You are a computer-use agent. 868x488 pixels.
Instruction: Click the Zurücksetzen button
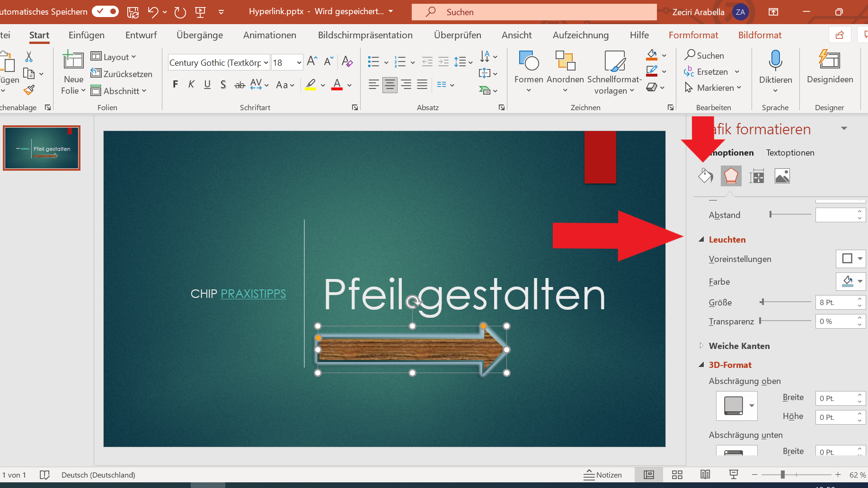click(x=122, y=74)
